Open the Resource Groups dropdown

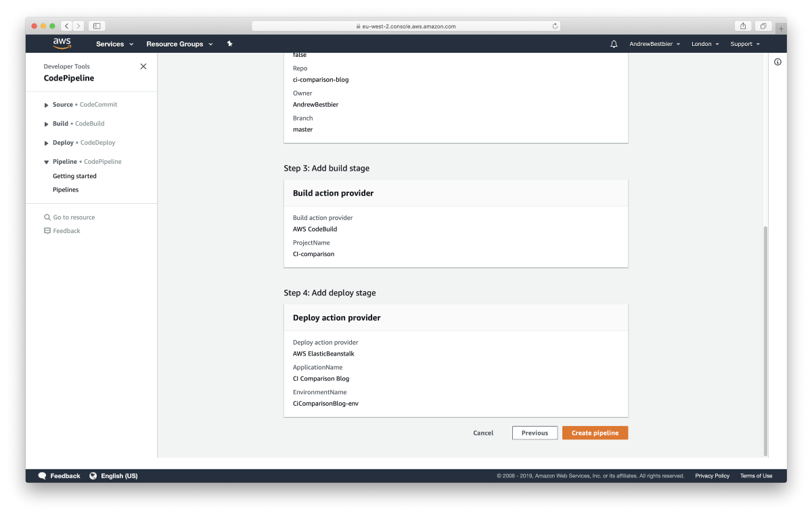[179, 44]
